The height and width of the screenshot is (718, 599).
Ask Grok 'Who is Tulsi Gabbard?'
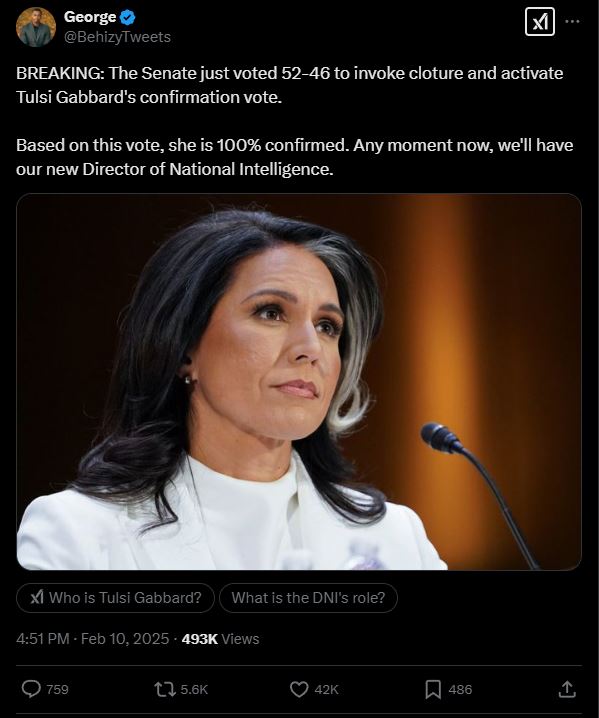115,598
